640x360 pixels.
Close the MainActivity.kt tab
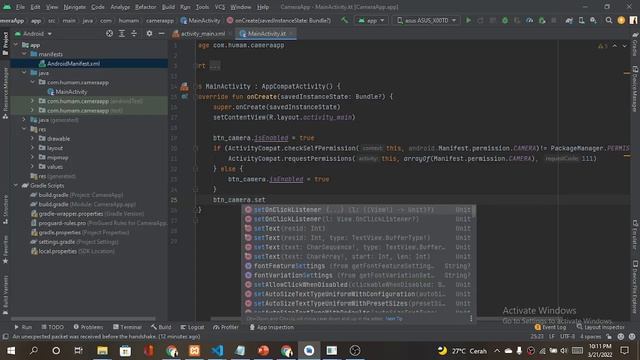(x=291, y=34)
